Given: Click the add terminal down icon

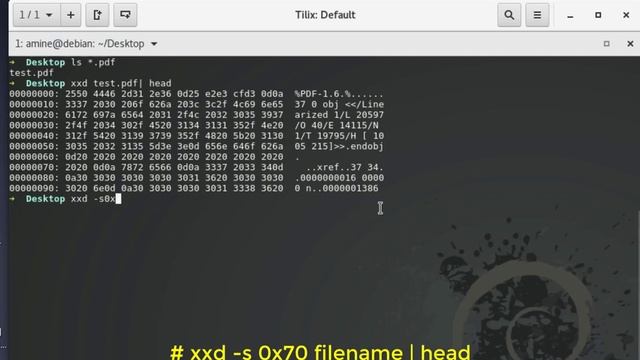Looking at the screenshot, I should click(125, 15).
